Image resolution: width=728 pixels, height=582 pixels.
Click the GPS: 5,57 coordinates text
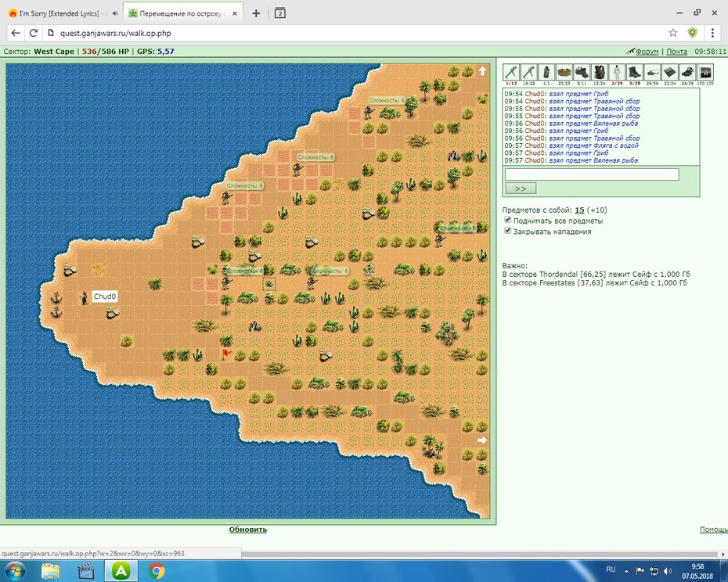pos(156,52)
